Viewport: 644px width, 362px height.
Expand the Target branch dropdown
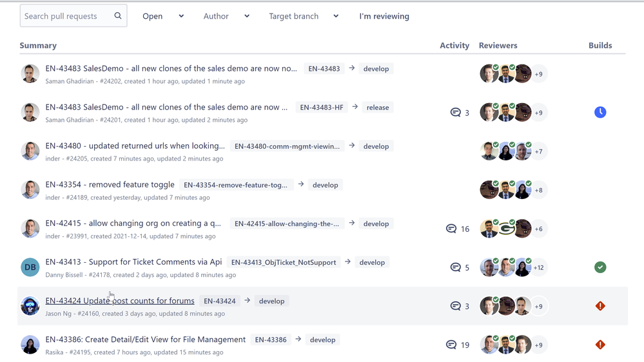(x=304, y=16)
